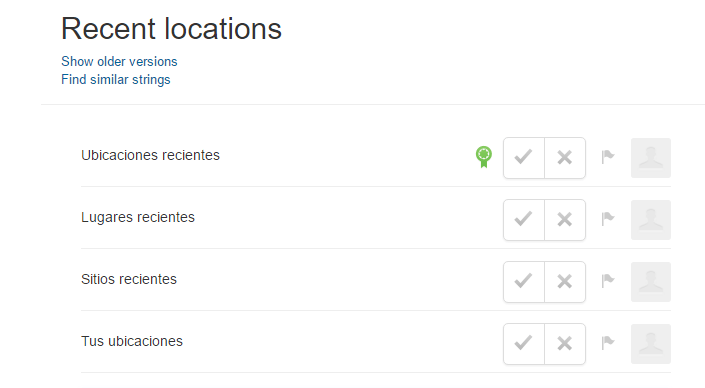Flag the 'Ubicaciones recientes' translation

click(x=608, y=157)
